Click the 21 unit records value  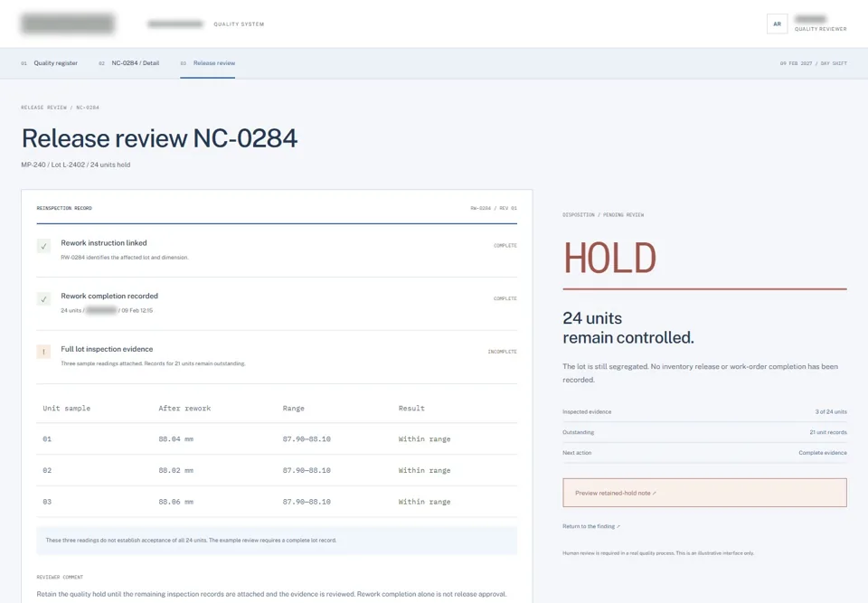tap(828, 432)
